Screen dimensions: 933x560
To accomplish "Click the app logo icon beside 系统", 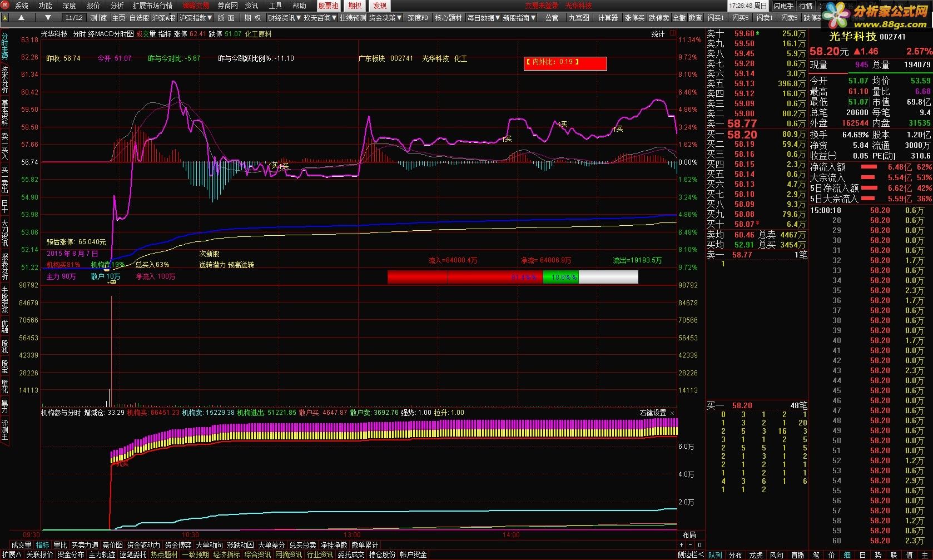I will point(6,6).
